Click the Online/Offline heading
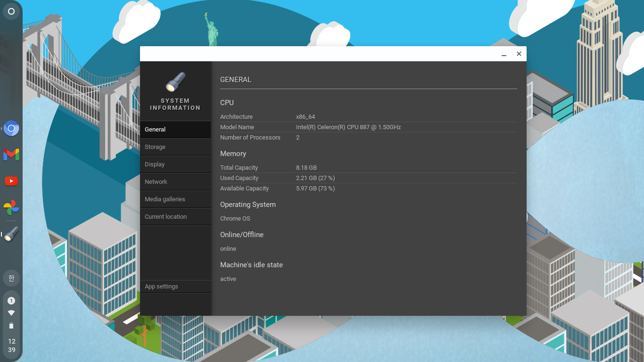Screen dimensions: 644x362 click(242, 235)
